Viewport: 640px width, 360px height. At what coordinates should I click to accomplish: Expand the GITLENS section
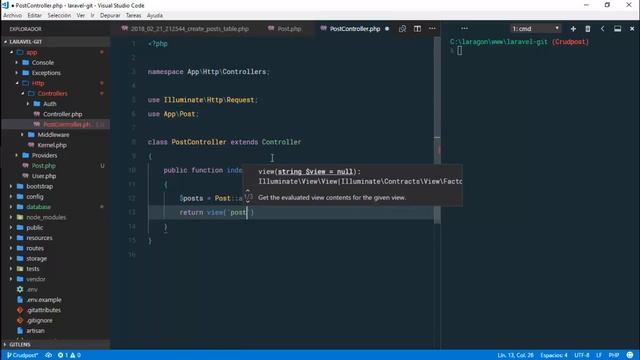(20, 344)
